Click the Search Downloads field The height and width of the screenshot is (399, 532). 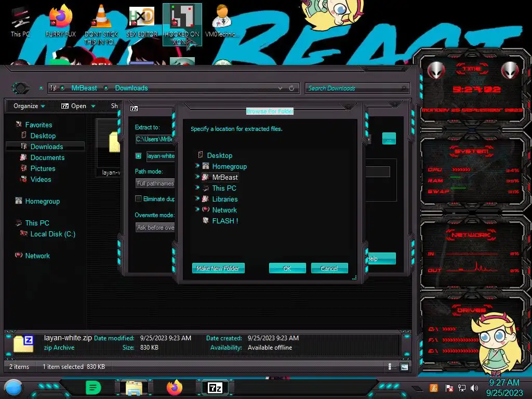pyautogui.click(x=357, y=88)
